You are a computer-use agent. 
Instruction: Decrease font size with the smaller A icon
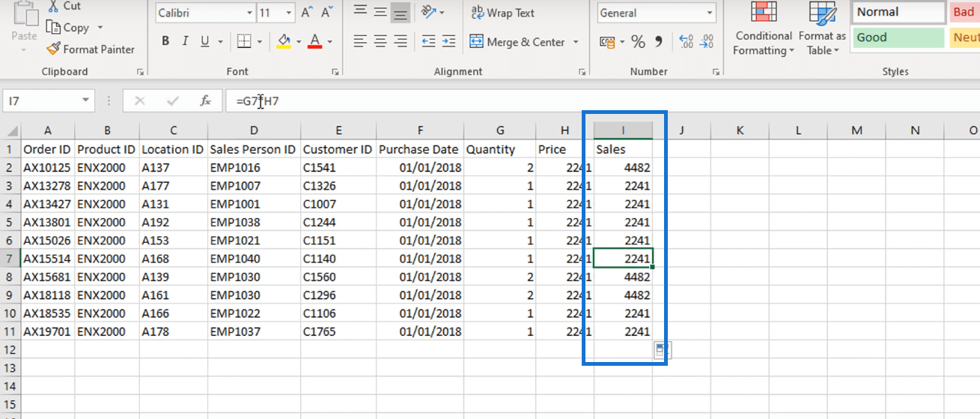pos(326,13)
